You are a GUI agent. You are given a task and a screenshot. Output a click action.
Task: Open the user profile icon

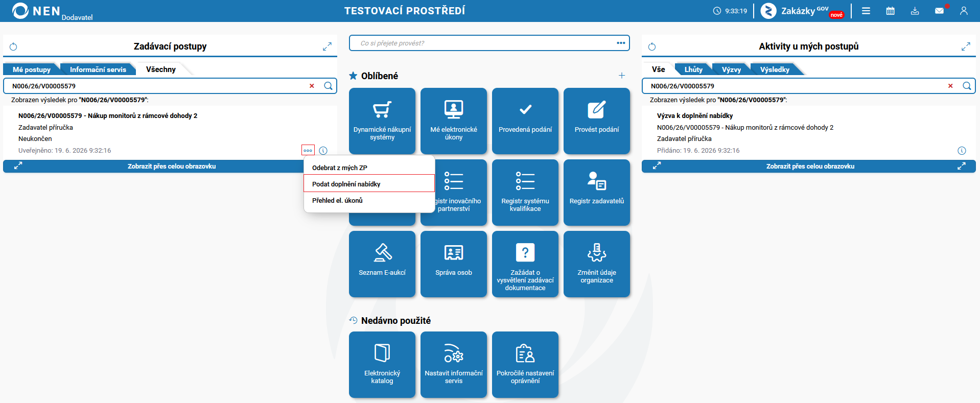(964, 11)
